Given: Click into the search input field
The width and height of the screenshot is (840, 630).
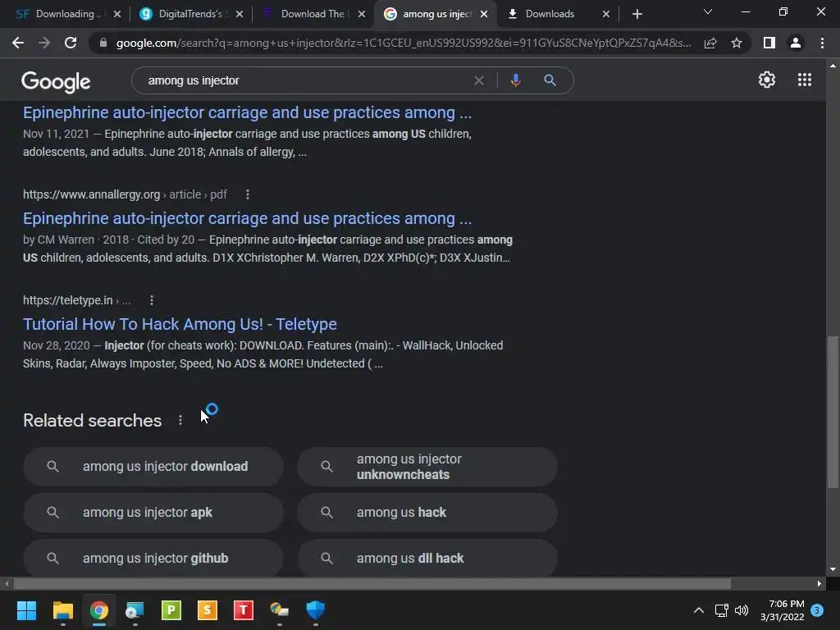Looking at the screenshot, I should click(305, 80).
